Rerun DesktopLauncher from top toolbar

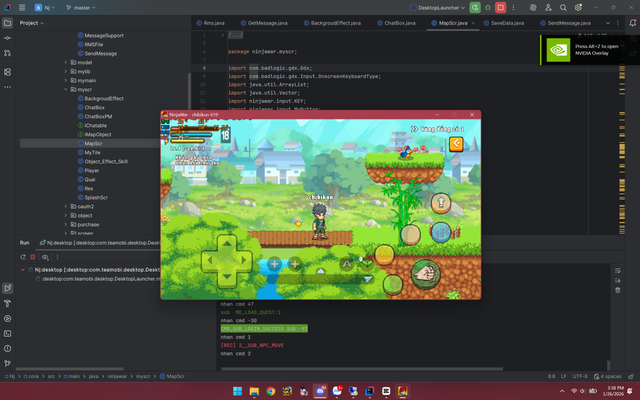475,7
